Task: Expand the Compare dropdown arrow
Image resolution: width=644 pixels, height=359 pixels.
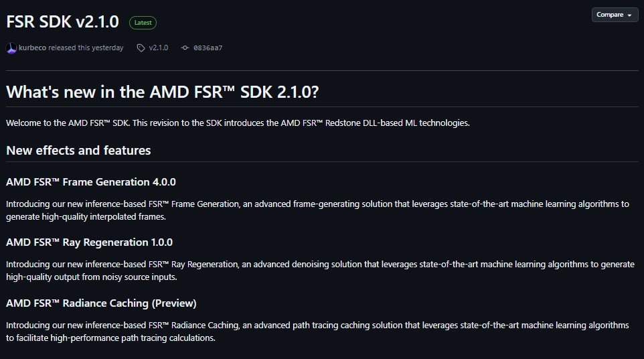Action: 629,15
